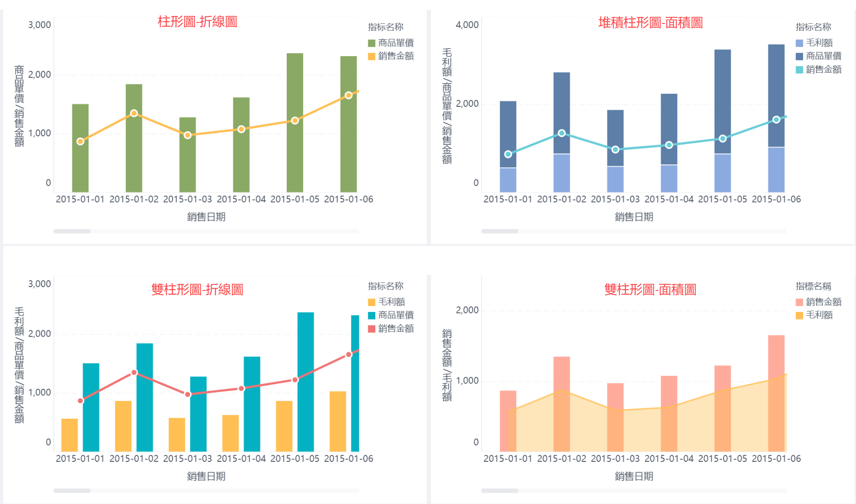Screen dimensions: 856x504
Task: Click light blue 2015-01-03 segment in 堆積柱形圖-面積圖
Action: (615, 179)
